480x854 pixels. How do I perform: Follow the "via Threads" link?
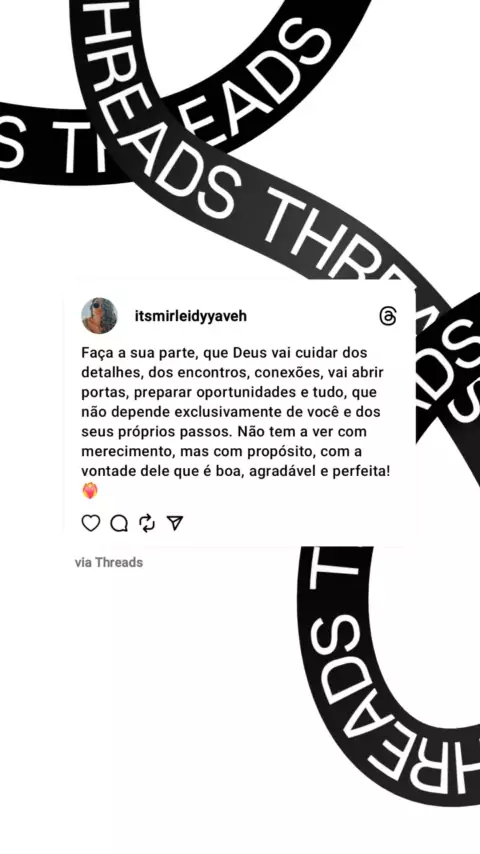109,562
